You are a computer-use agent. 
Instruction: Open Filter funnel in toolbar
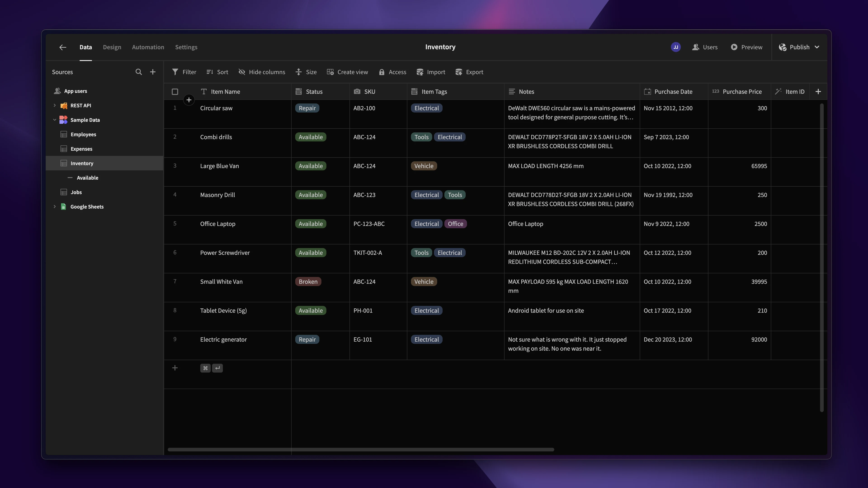[x=184, y=72]
